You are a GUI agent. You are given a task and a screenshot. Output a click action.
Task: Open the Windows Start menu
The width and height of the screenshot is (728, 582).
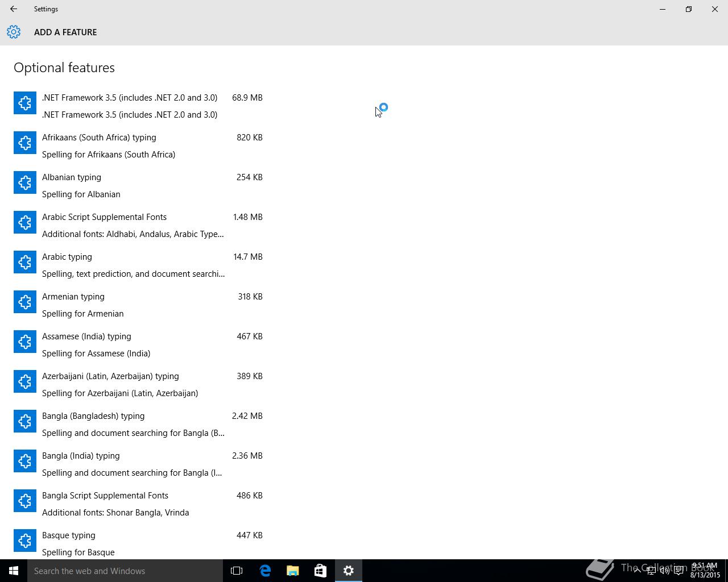point(14,571)
